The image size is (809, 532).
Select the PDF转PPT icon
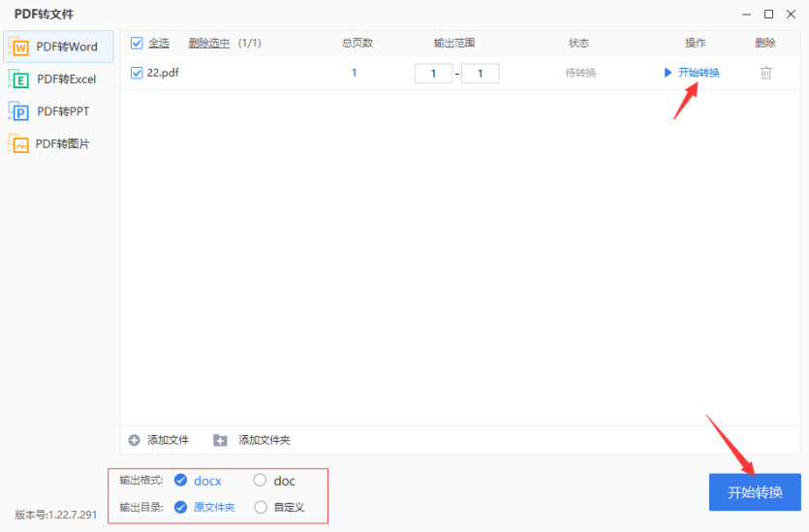point(18,110)
